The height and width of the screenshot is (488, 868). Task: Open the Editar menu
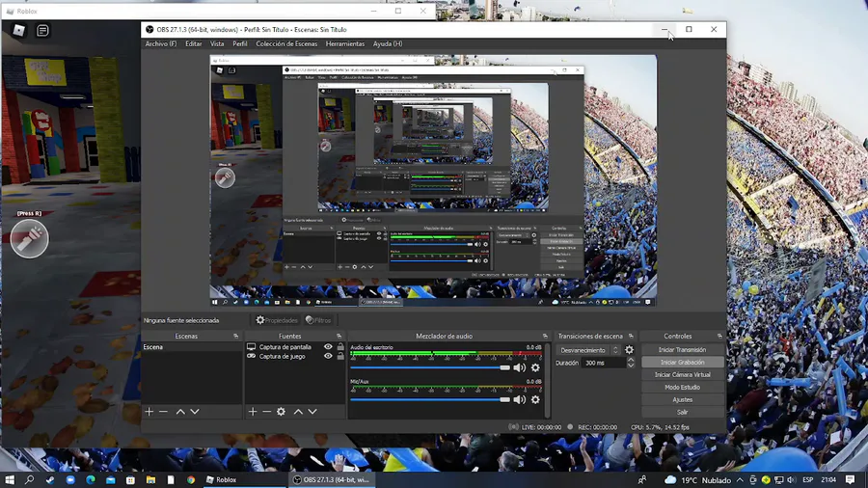pos(193,43)
